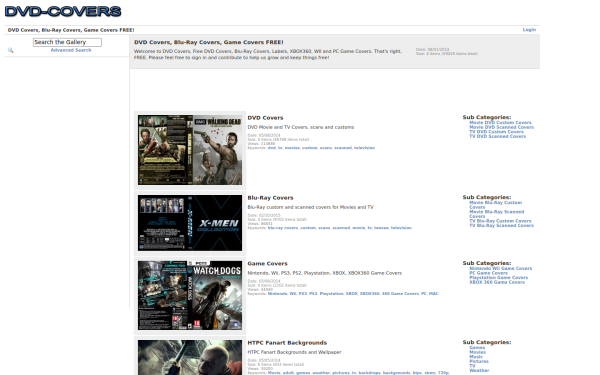Screen dimensions: 600x375
Task: Go to Nintendo Wii Game Covers subcategory
Action: (x=501, y=268)
